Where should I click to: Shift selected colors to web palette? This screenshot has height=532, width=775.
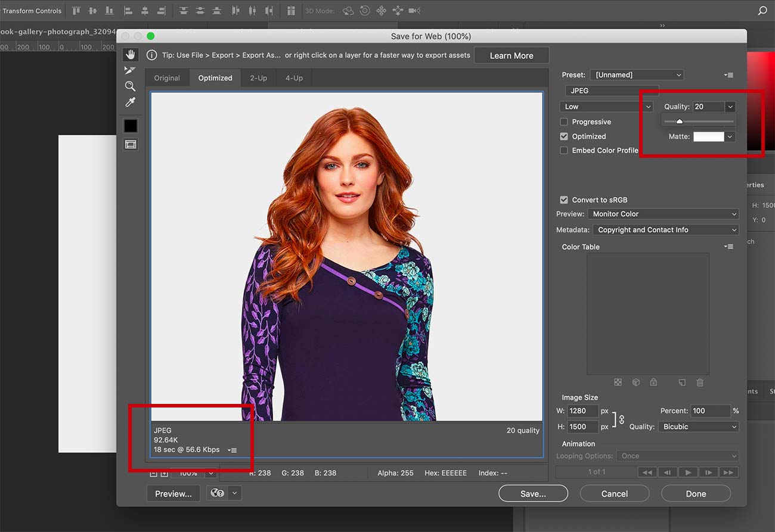coord(636,382)
